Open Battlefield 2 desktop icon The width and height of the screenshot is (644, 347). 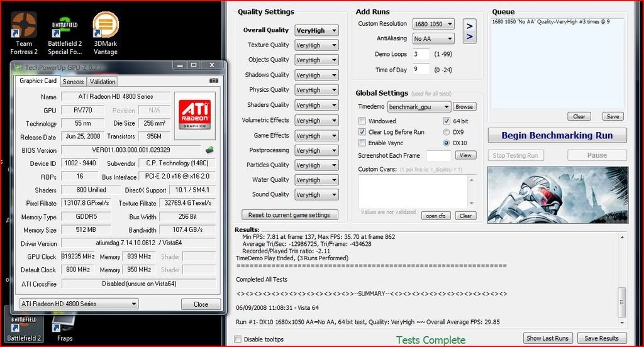[x=23, y=323]
